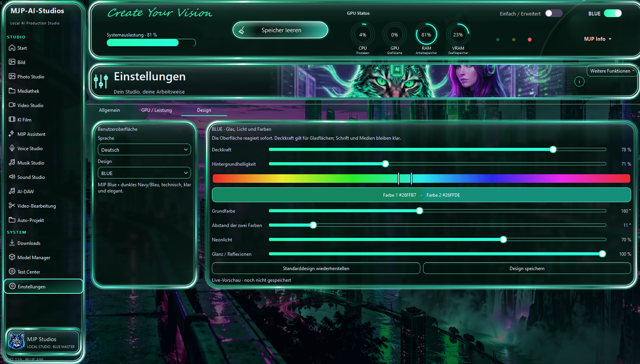Open KI Film via filmstrip icon

[12, 120]
